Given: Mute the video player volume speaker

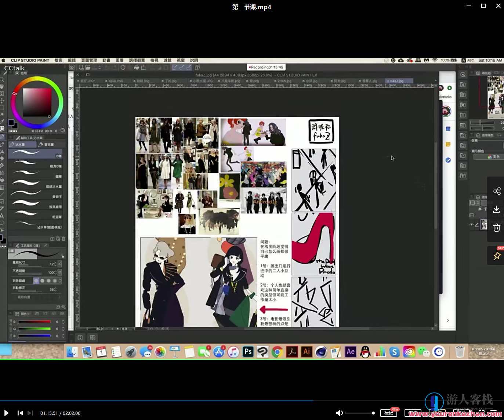Looking at the screenshot, I should pos(339,413).
